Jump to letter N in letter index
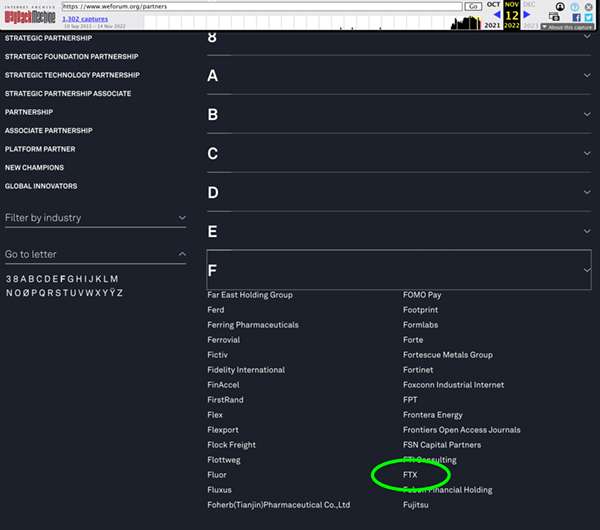600x530 pixels. pyautogui.click(x=9, y=293)
